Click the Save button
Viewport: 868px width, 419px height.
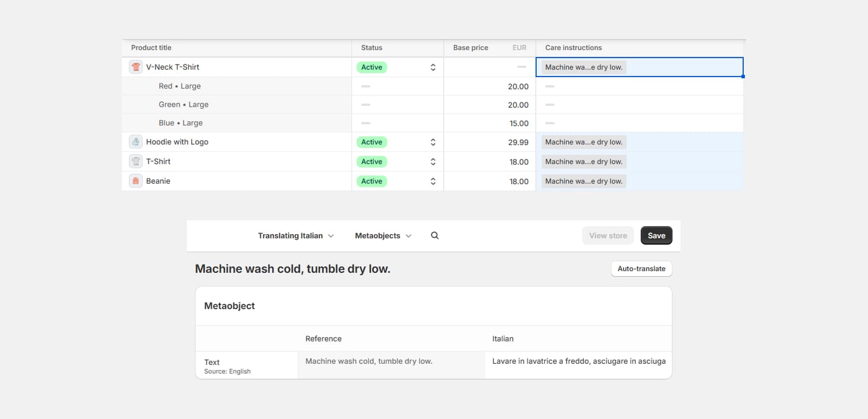coord(656,235)
